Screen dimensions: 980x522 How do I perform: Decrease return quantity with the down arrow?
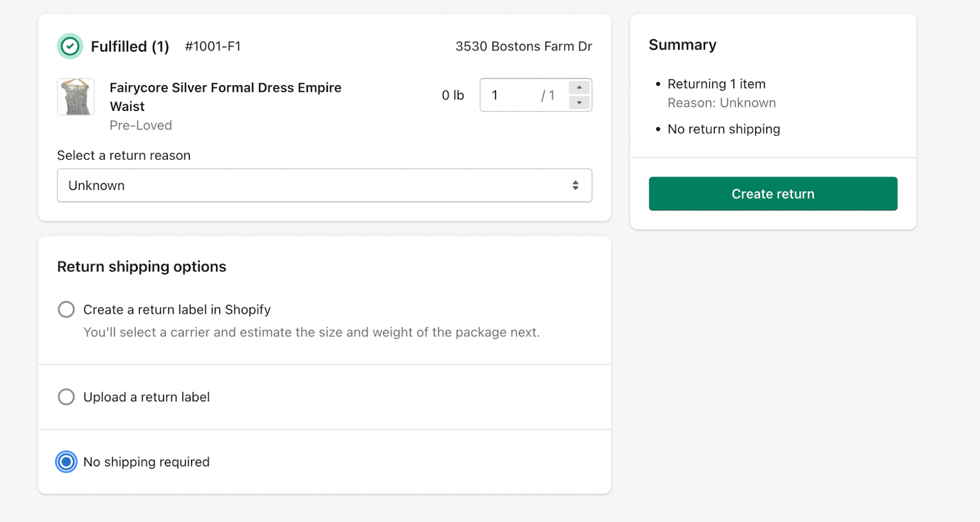579,103
